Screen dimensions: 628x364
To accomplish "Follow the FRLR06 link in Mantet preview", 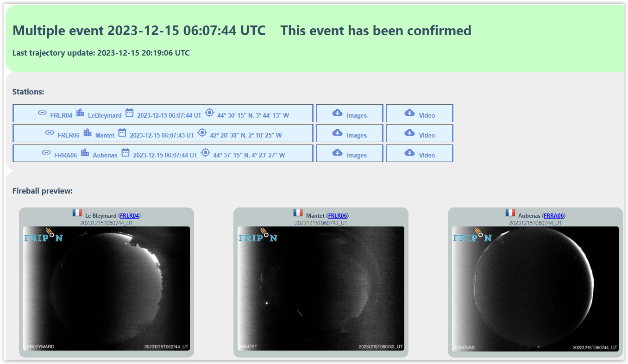I will click(338, 216).
